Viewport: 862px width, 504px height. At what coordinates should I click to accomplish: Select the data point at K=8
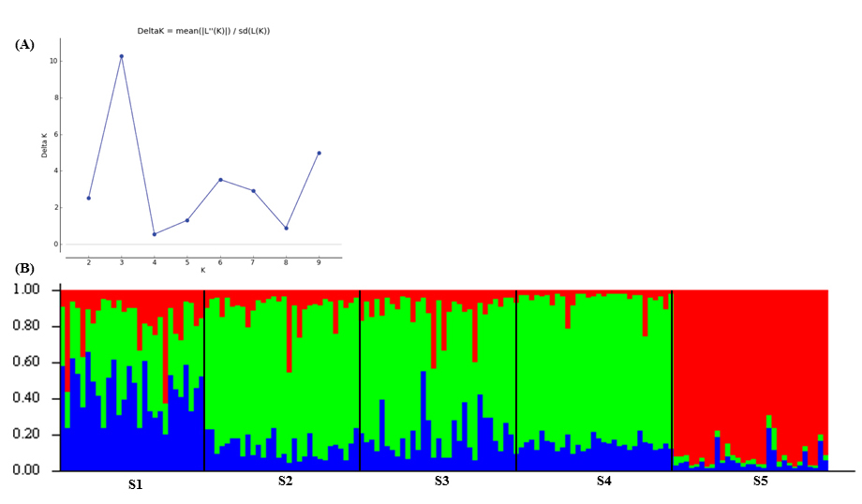[286, 228]
